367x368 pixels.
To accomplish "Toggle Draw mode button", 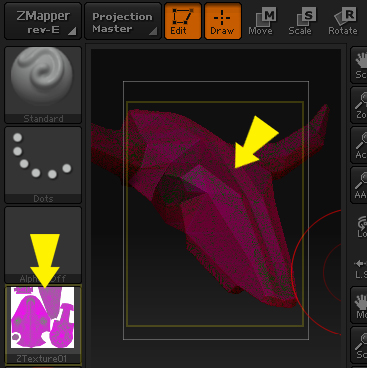I will point(223,21).
